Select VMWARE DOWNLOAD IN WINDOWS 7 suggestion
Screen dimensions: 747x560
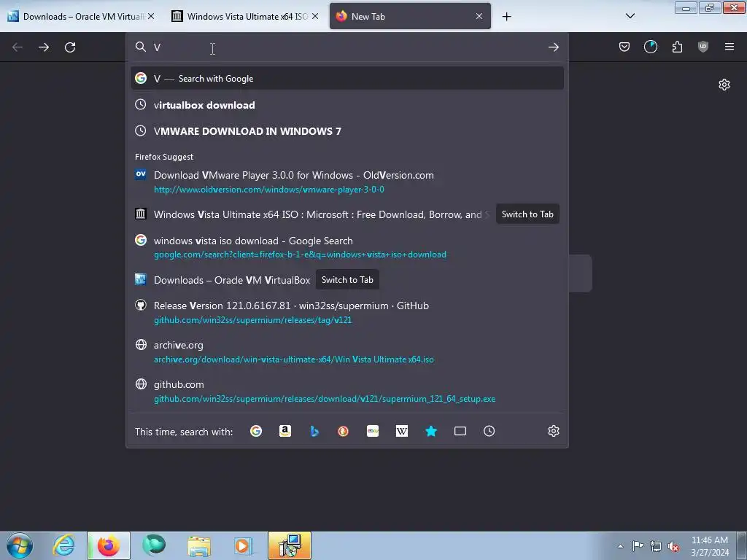tap(347, 131)
